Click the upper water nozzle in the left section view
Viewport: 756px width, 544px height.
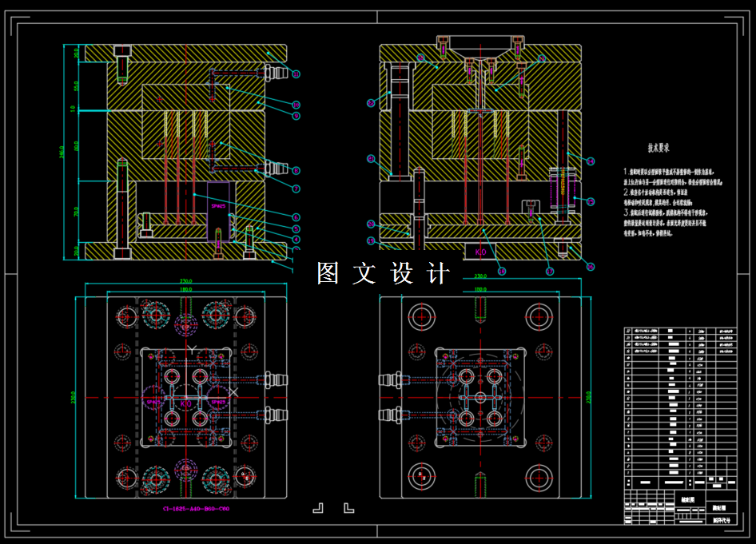[x=277, y=73]
